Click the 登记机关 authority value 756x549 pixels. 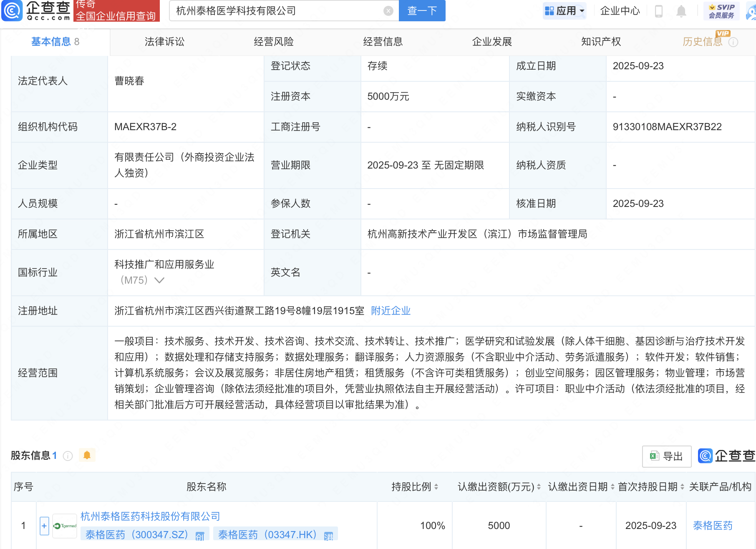click(477, 234)
